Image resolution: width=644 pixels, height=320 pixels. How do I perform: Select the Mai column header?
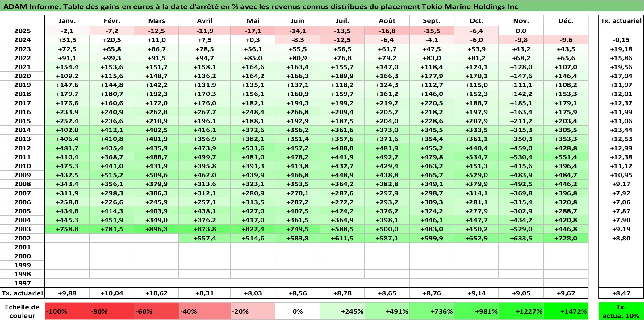253,21
